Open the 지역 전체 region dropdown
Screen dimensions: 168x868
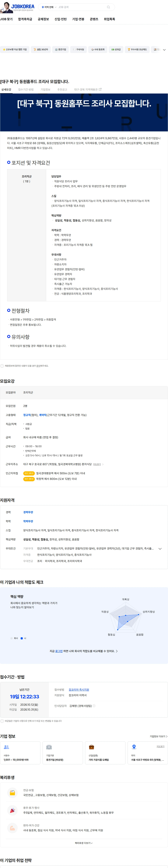[x=49, y=7]
